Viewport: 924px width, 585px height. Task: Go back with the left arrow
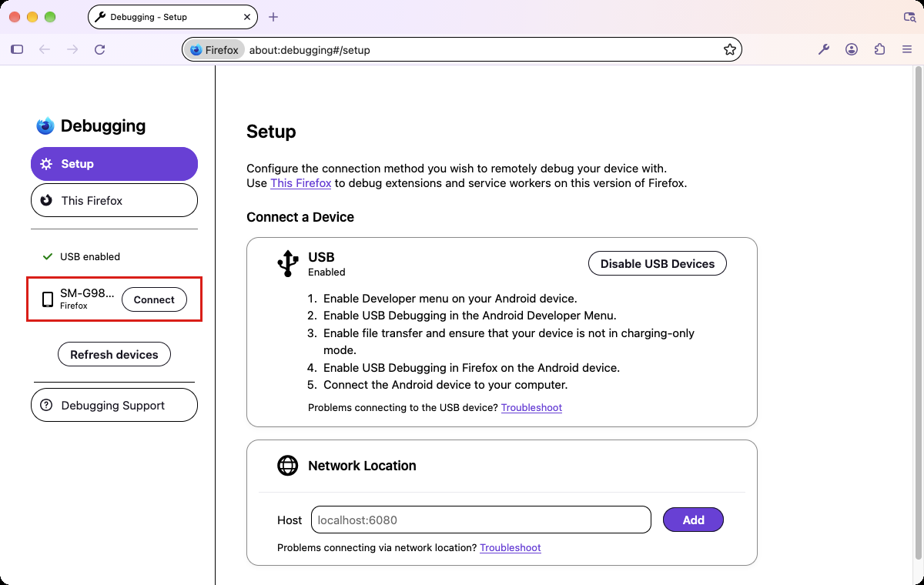click(x=45, y=49)
